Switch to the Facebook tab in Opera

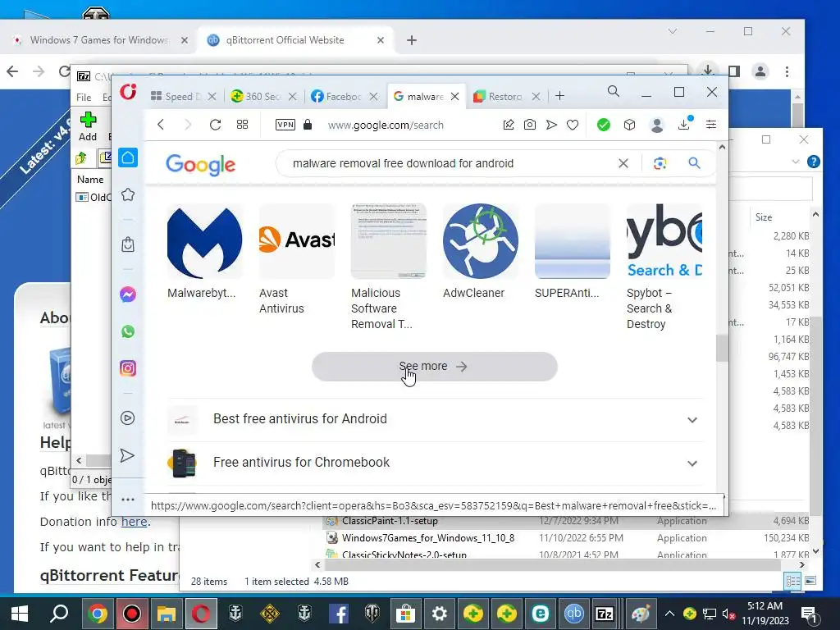point(337,97)
